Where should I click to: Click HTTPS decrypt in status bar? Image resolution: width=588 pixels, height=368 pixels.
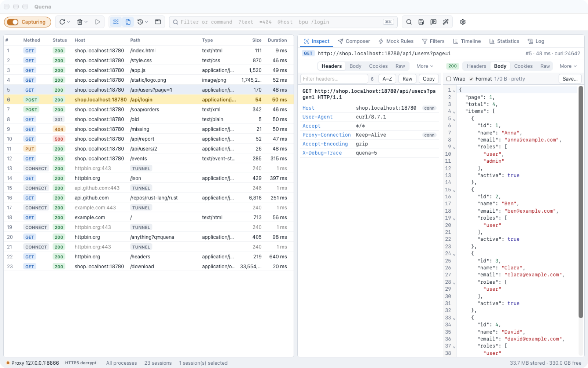tap(81, 363)
